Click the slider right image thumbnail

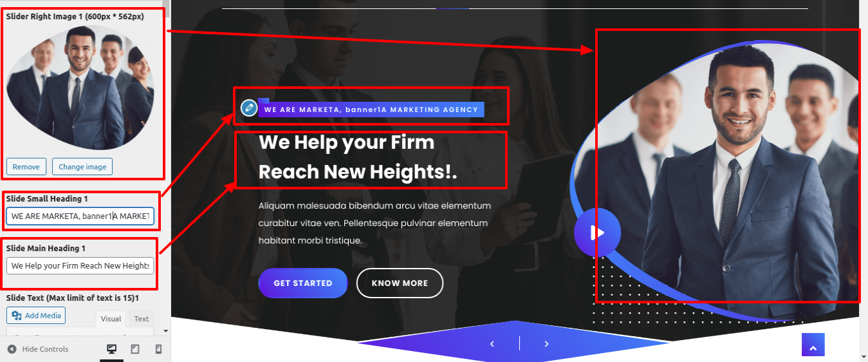tap(80, 88)
